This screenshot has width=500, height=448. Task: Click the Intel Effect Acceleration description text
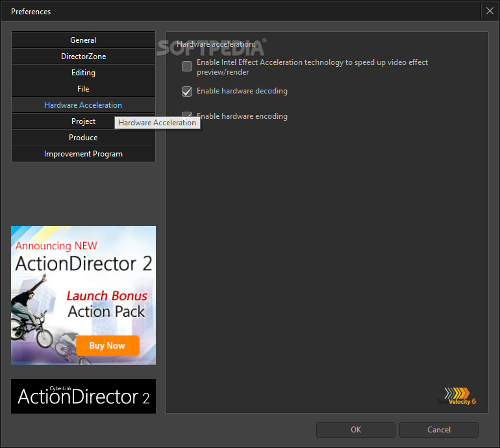[312, 67]
